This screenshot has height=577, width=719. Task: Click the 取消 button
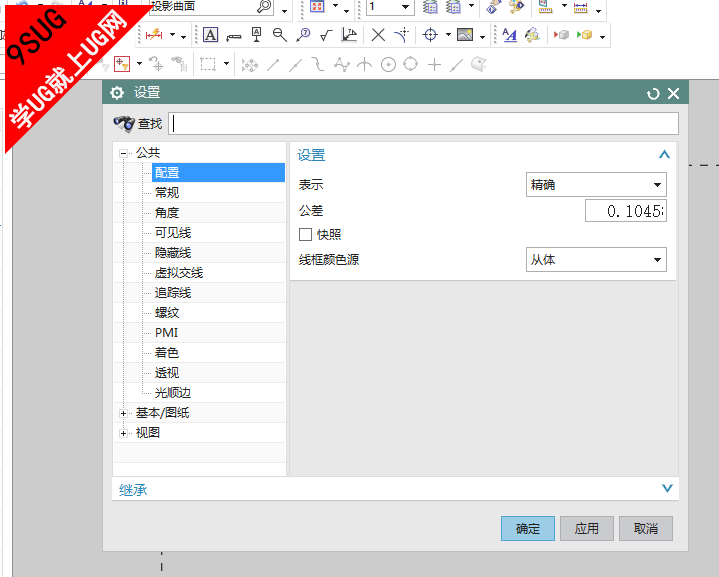pos(646,528)
